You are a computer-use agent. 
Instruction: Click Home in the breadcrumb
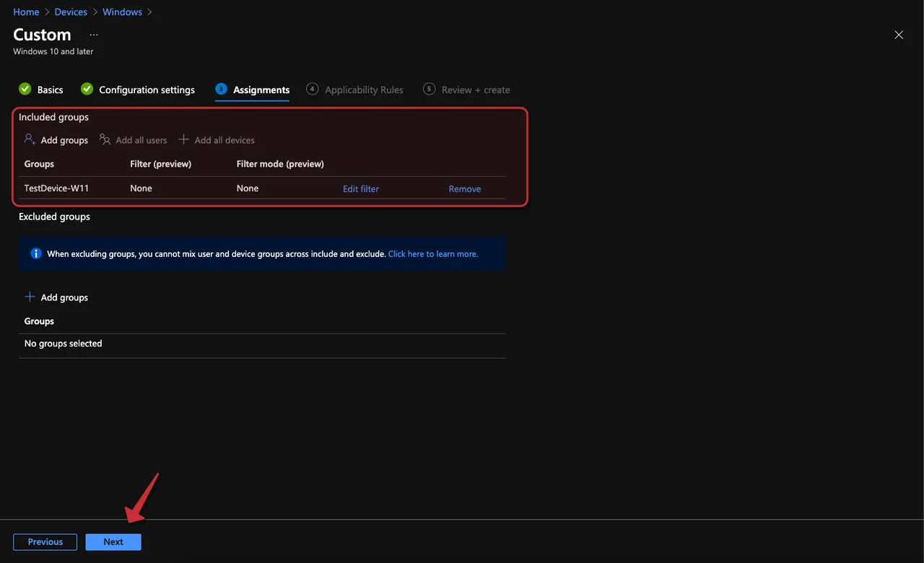click(x=26, y=12)
